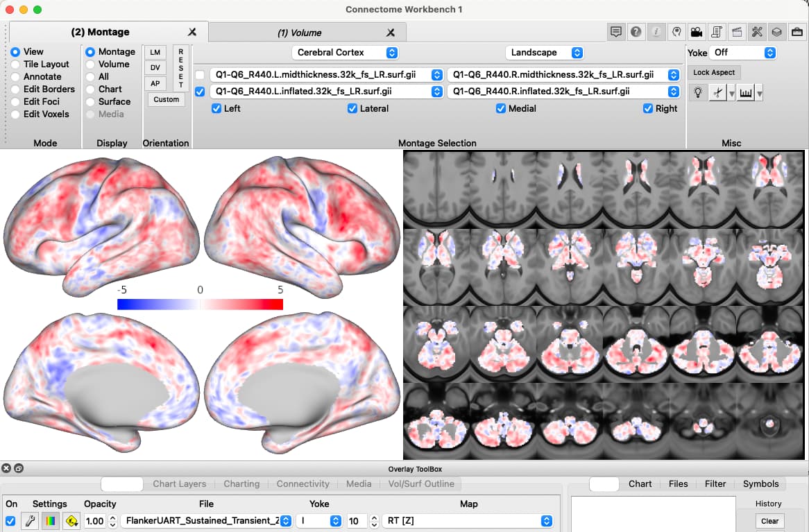The width and height of the screenshot is (809, 532).
Task: Open the scroll-shaped script icon
Action: 716,32
